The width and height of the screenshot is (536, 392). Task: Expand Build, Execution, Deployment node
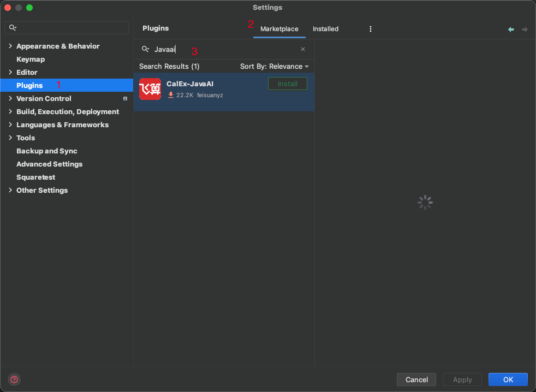click(10, 111)
